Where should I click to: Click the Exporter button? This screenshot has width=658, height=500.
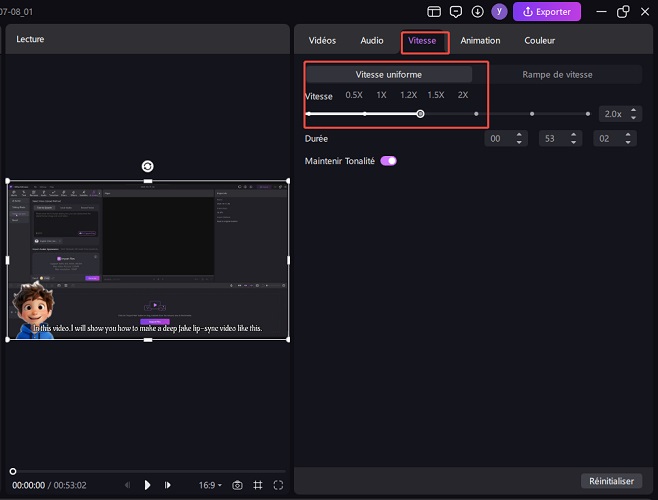point(546,12)
